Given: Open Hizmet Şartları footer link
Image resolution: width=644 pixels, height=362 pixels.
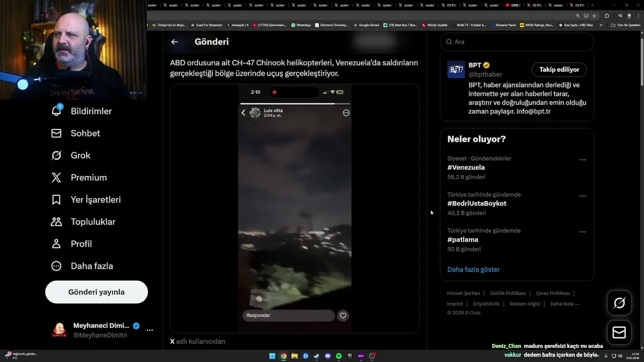Looking at the screenshot, I should (x=463, y=293).
